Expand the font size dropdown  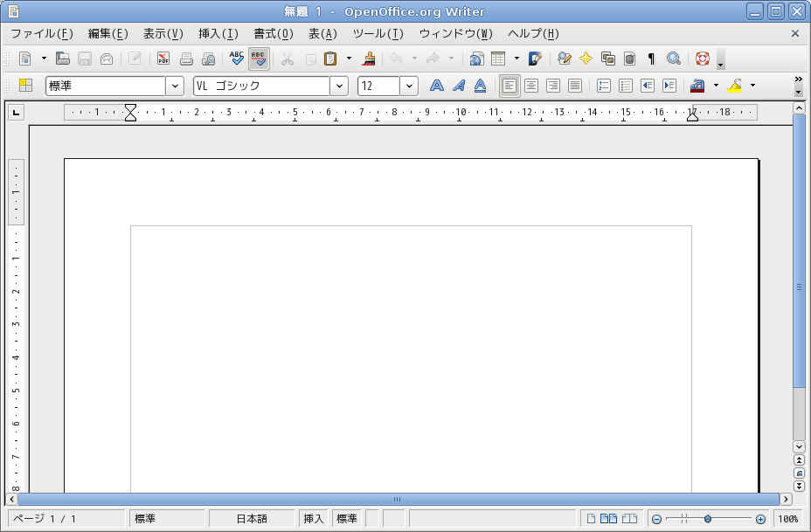pyautogui.click(x=411, y=86)
